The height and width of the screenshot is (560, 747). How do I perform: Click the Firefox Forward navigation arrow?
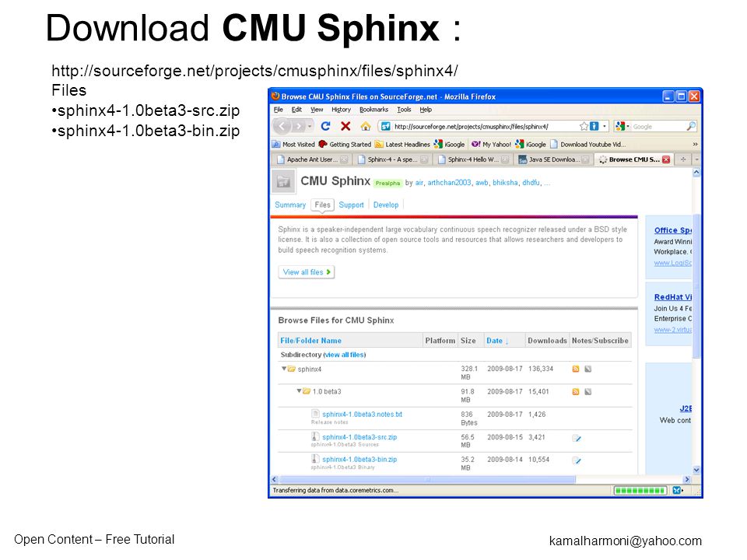(x=299, y=126)
